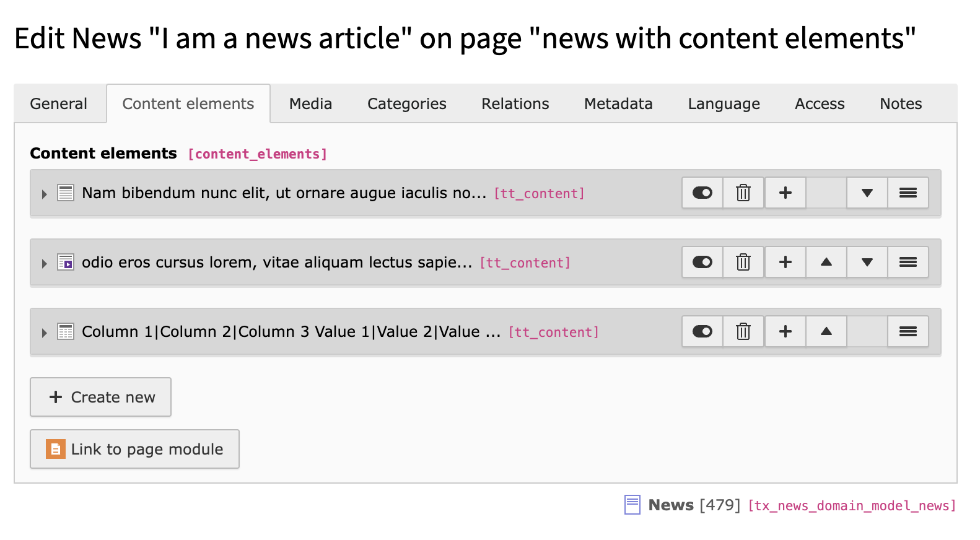Image resolution: width=980 pixels, height=540 pixels.
Task: Click the trash icon for "odio eros" element
Action: pyautogui.click(x=743, y=263)
